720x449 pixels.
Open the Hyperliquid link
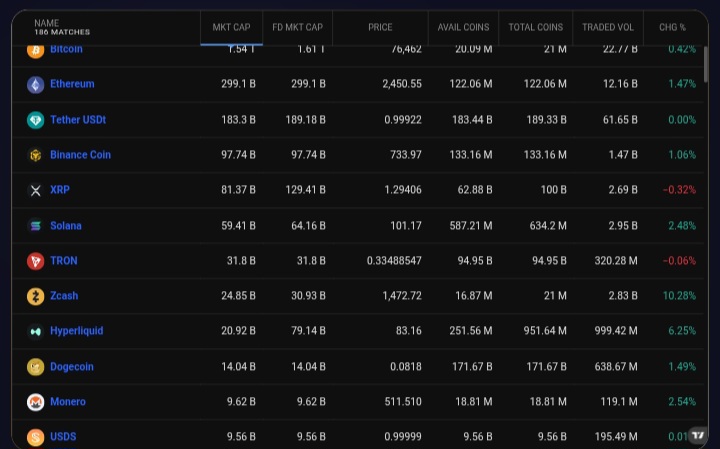click(x=77, y=331)
